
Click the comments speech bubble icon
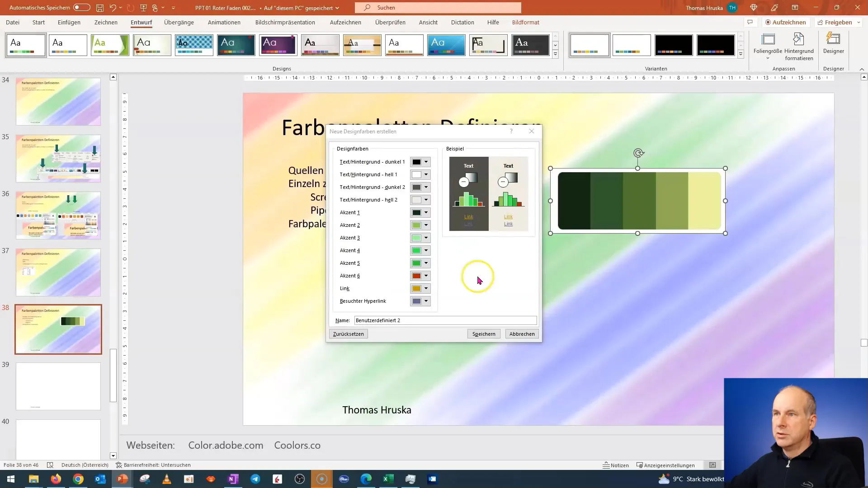pos(750,22)
